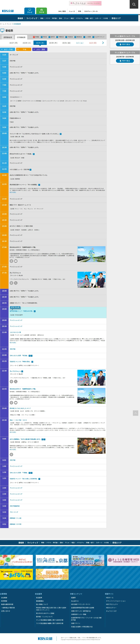The width and height of the screenshot is (140, 644).
Task: Expand 続きを読む for 23:30 熱血！！ゴルフ塾！NEO
Action: point(13,432)
